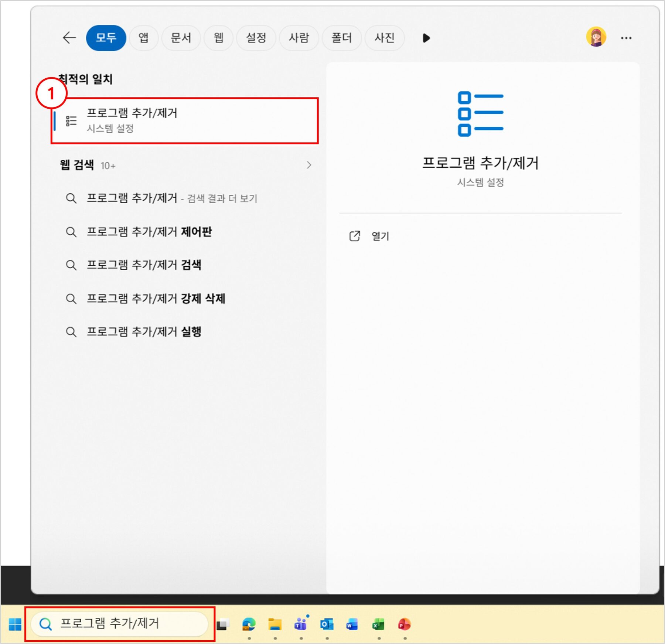Launch Microsoft Edge from taskbar
665x644 pixels.
[x=249, y=624]
